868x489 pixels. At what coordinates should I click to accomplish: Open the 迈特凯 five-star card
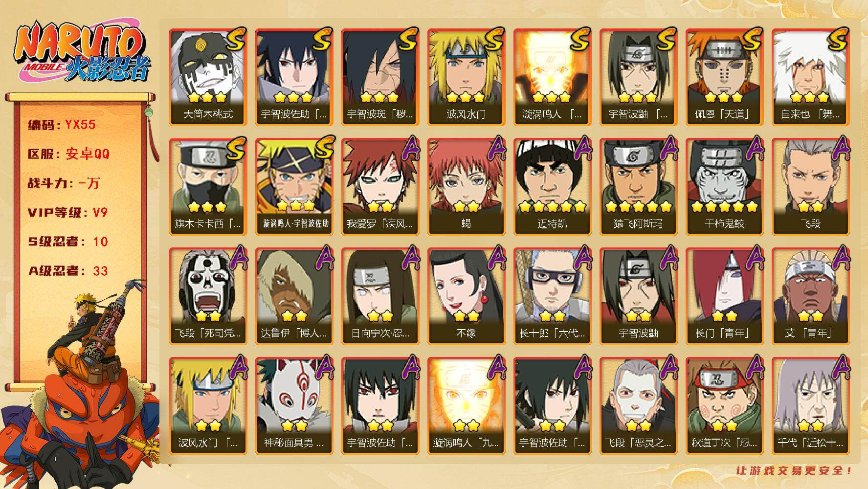pyautogui.click(x=552, y=187)
